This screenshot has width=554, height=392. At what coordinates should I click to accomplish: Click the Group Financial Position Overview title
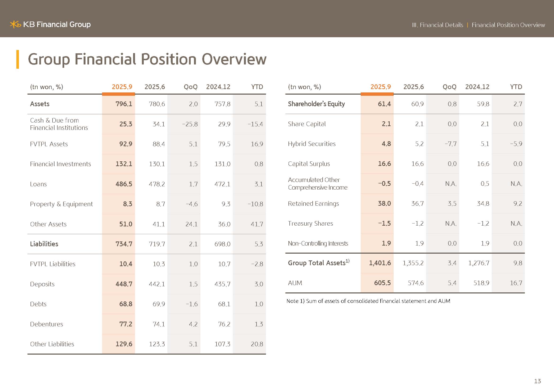(x=147, y=59)
